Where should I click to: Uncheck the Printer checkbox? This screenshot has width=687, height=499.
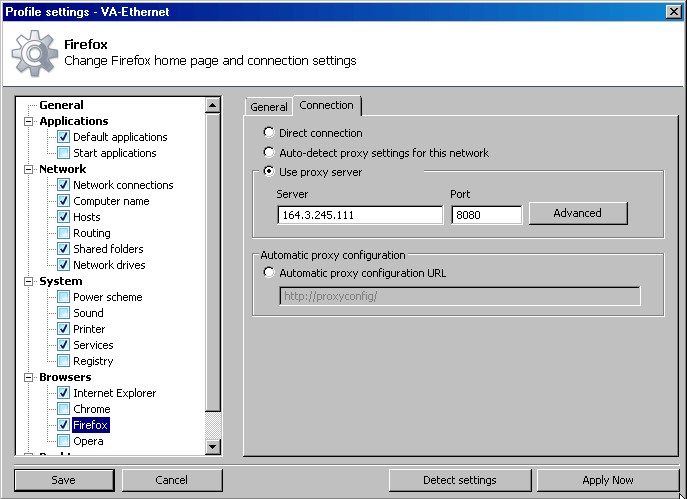[x=63, y=329]
